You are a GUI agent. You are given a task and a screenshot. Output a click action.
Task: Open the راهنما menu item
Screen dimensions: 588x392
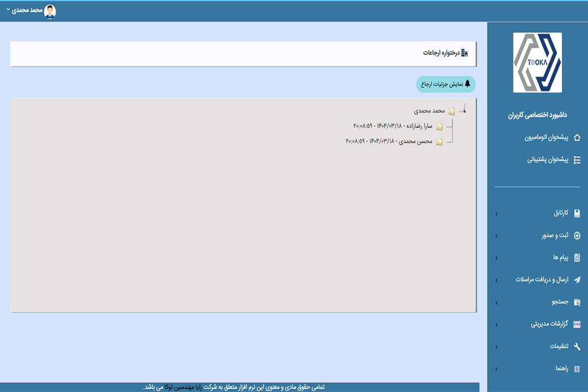coord(560,369)
